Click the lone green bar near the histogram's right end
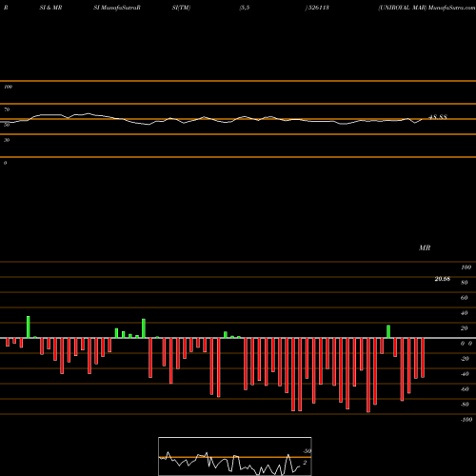 click(388, 331)
